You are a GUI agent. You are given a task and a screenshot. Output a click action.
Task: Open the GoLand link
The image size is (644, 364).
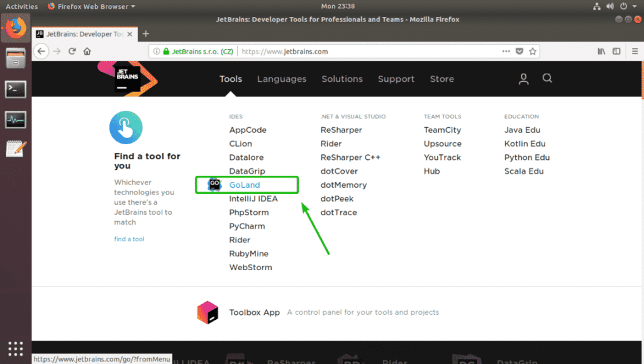(x=245, y=185)
